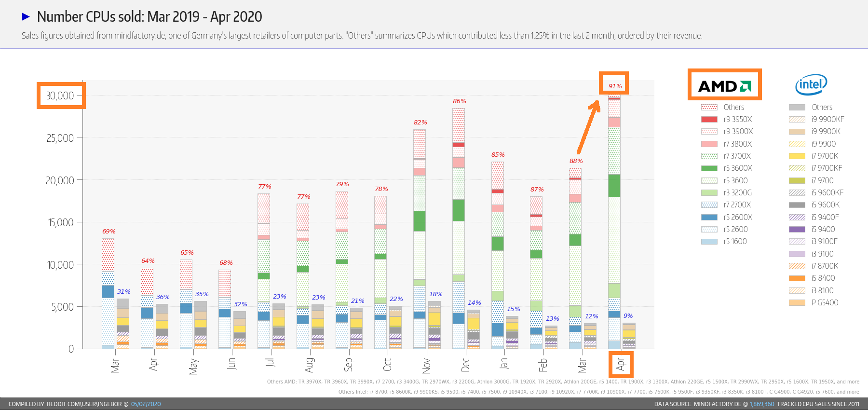Click the April 2020 AMD stacked bar
The width and height of the screenshot is (868, 410).
point(614,222)
